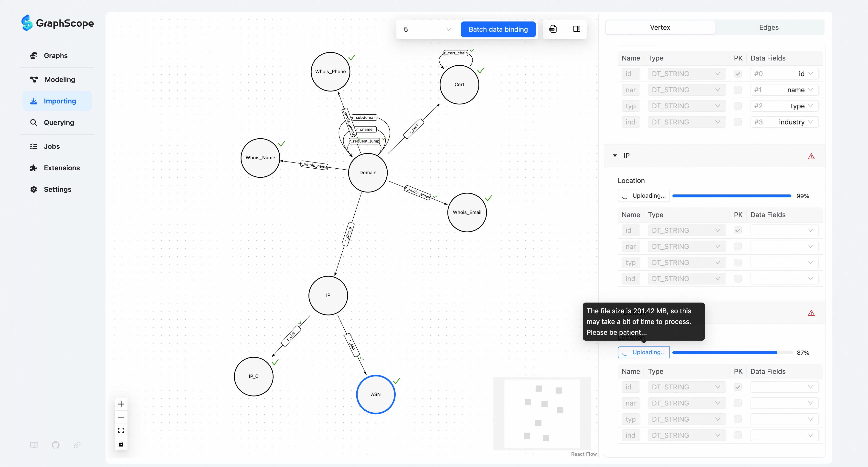This screenshot has height=467, width=868.
Task: Click the IP section warning icon
Action: (811, 156)
